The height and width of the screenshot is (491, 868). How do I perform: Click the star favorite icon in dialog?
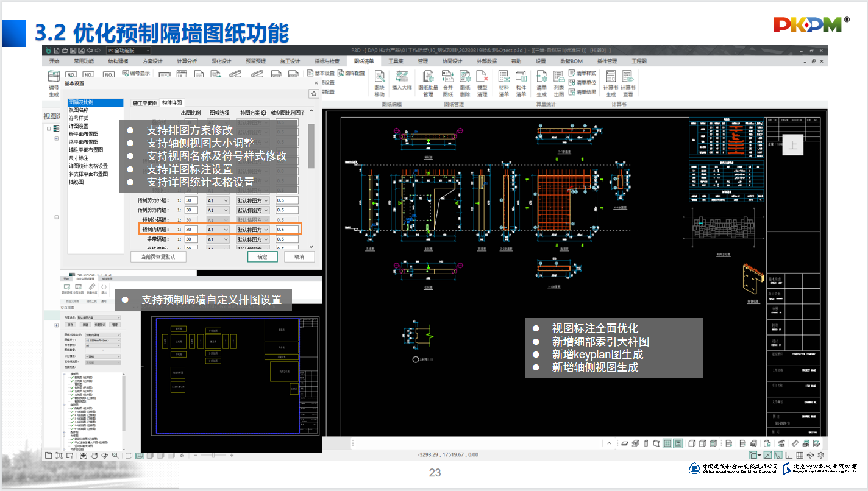(x=313, y=94)
